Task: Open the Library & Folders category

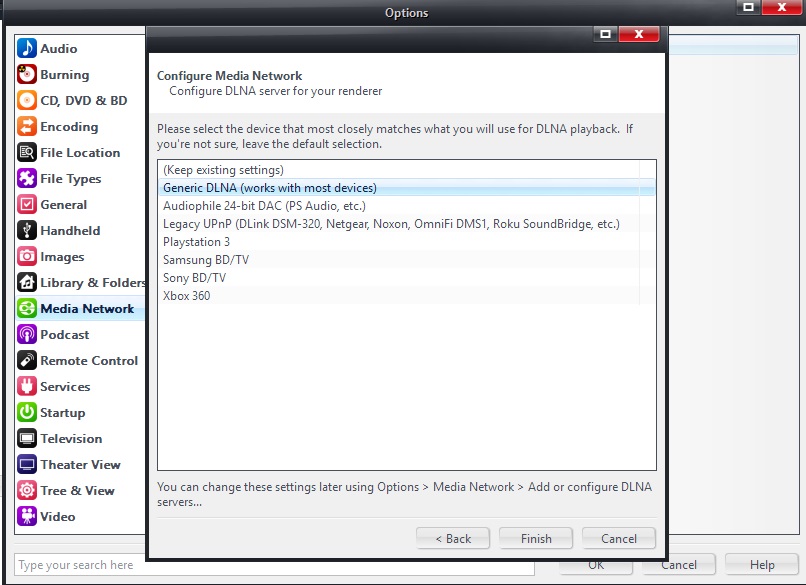Action: [92, 283]
